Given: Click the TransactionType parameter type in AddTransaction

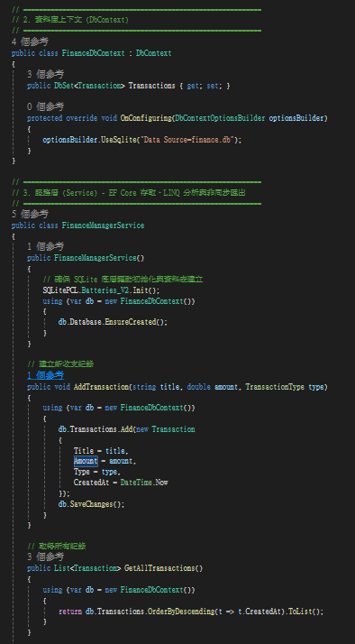Looking at the screenshot, I should 275,387.
